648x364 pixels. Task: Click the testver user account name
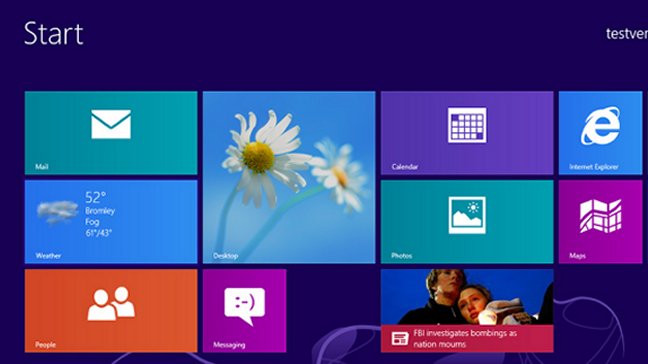coord(627,33)
